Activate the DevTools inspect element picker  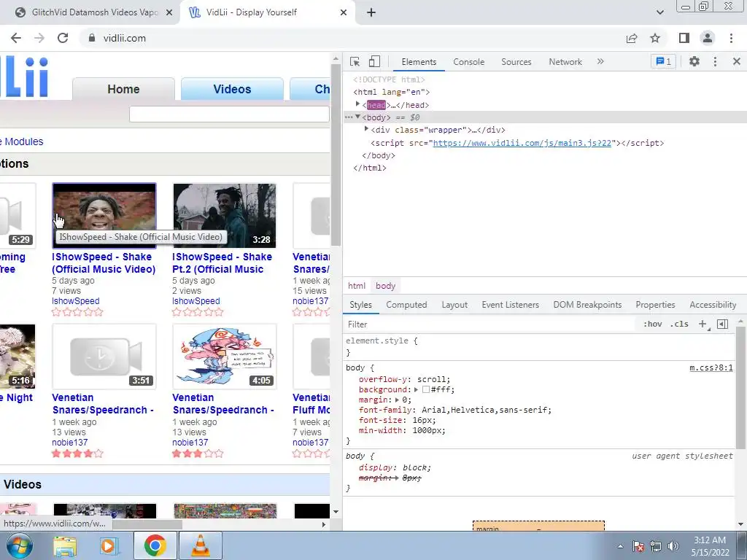[355, 61]
